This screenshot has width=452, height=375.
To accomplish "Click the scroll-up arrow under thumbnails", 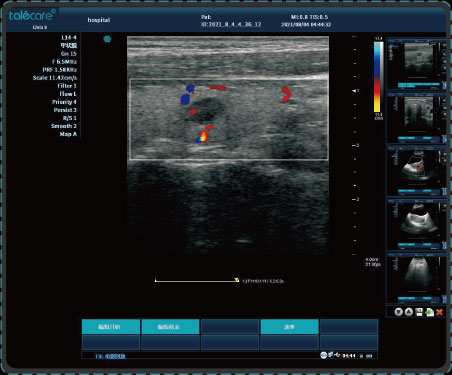I will point(409,312).
